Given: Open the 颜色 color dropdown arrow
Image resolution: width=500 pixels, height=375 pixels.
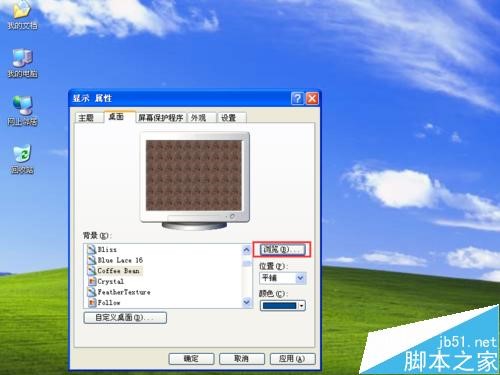Looking at the screenshot, I should point(301,305).
